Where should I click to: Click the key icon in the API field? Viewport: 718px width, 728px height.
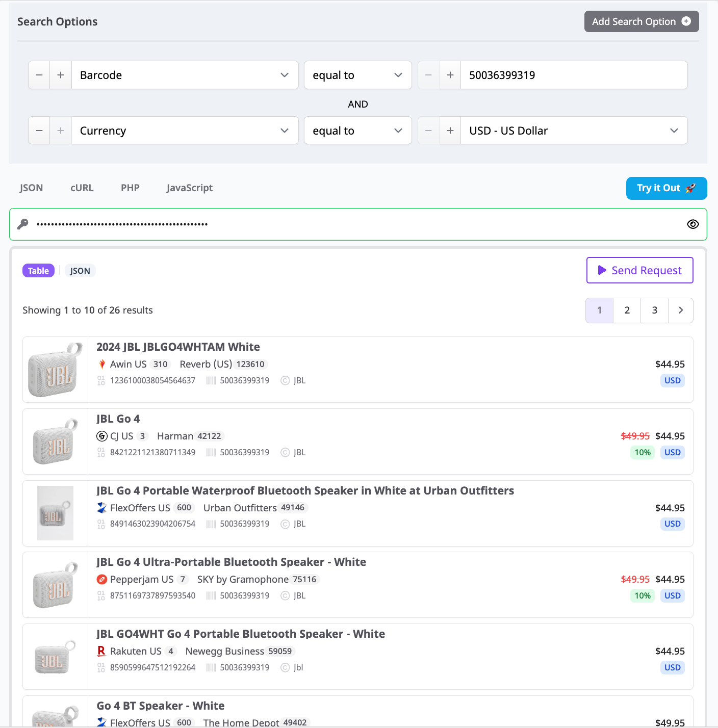click(x=23, y=224)
